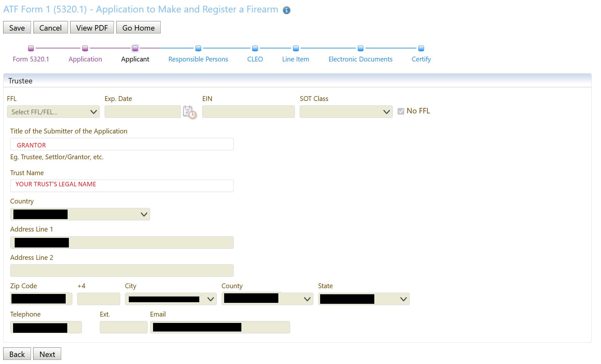Click the Cancel button
This screenshot has height=364, width=601.
[50, 28]
